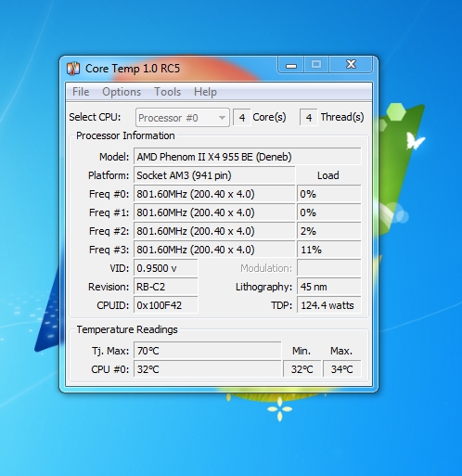Minimize the Core Temp window
Viewport: 462px width, 476px height.
click(x=291, y=65)
